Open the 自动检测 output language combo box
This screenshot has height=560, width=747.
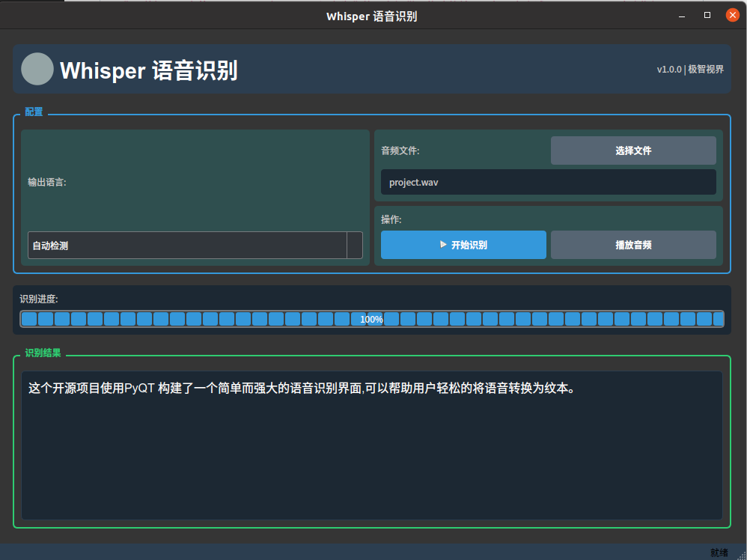(x=195, y=246)
